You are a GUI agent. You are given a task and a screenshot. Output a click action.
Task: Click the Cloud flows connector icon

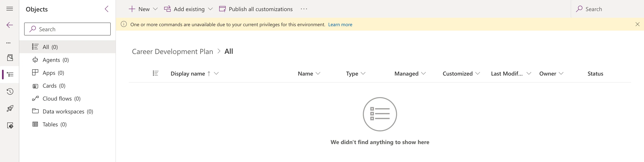coord(35,98)
